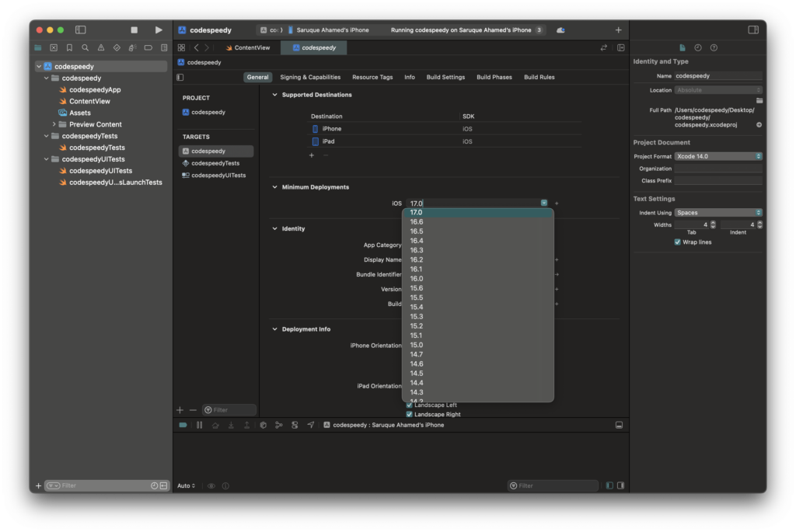Screen dimensions: 796x532
Task: Open the find navigator search icon
Action: click(x=86, y=47)
